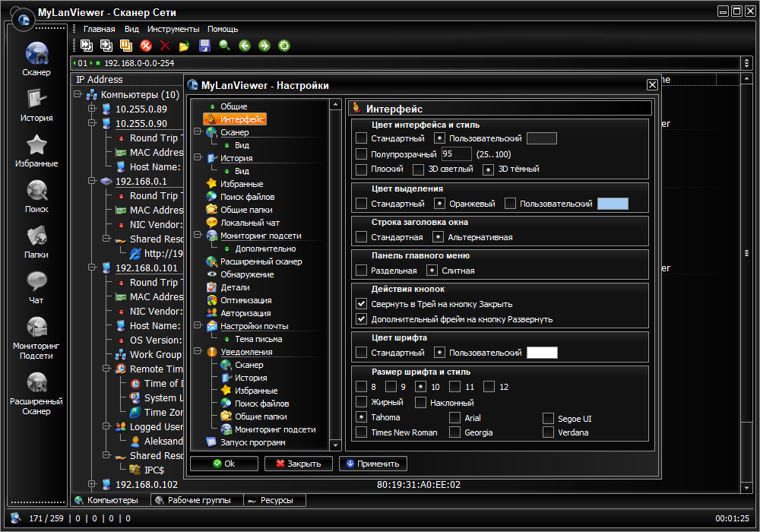
Task: Click the open folder toolbar icon
Action: [184, 46]
